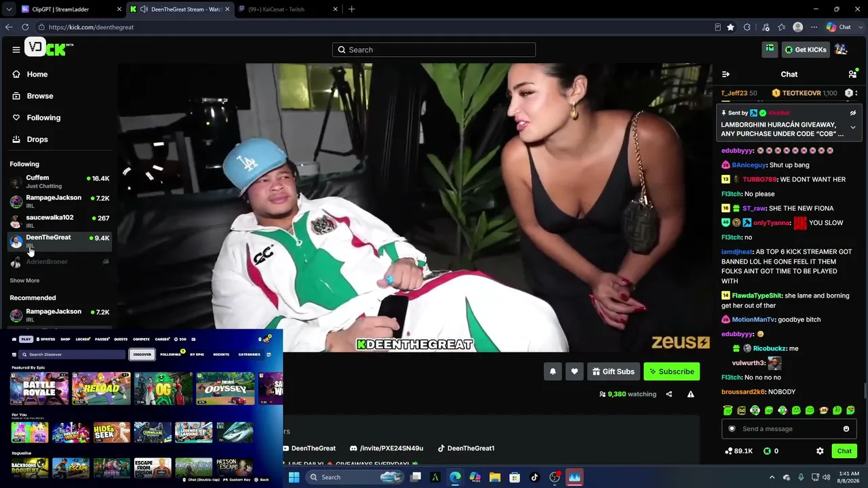Open Battle Royale thumbnail in Fortnite overlay

click(x=39, y=388)
